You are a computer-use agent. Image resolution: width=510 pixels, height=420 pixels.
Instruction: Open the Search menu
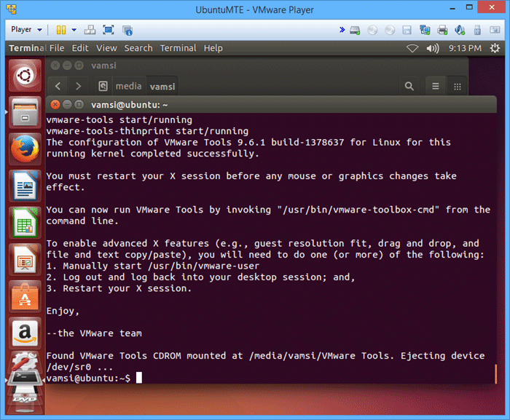pos(138,48)
